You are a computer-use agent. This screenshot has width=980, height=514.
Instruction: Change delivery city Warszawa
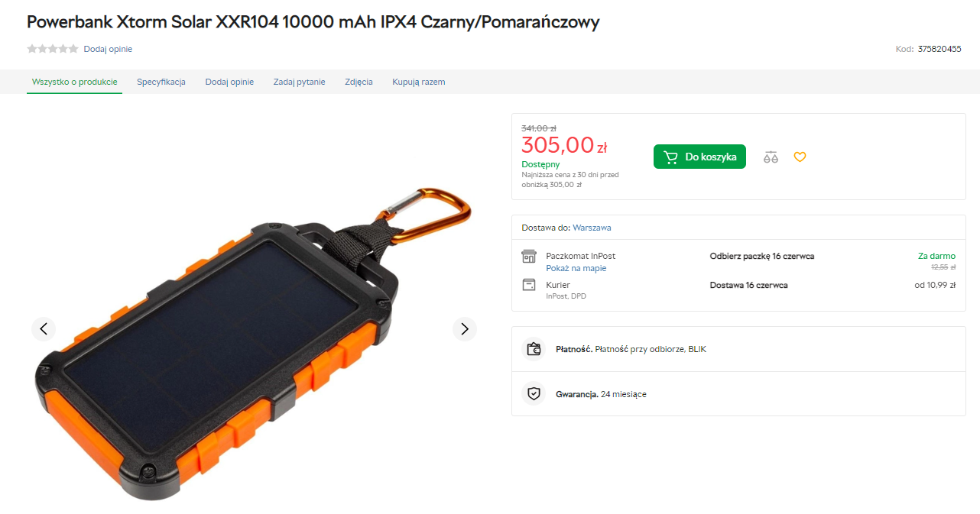pos(592,228)
